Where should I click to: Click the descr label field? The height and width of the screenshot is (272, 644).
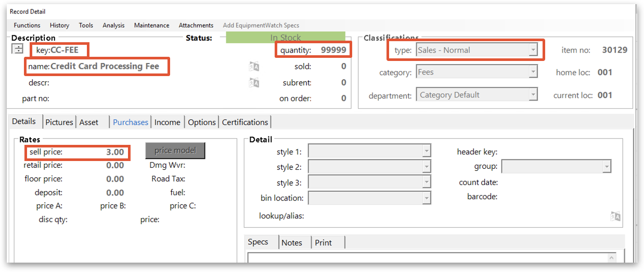39,82
